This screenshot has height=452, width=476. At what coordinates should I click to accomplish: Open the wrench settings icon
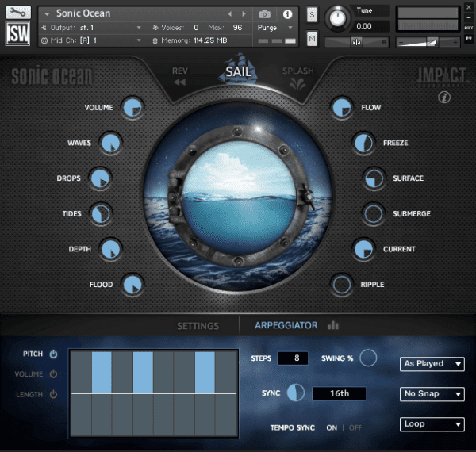click(18, 13)
